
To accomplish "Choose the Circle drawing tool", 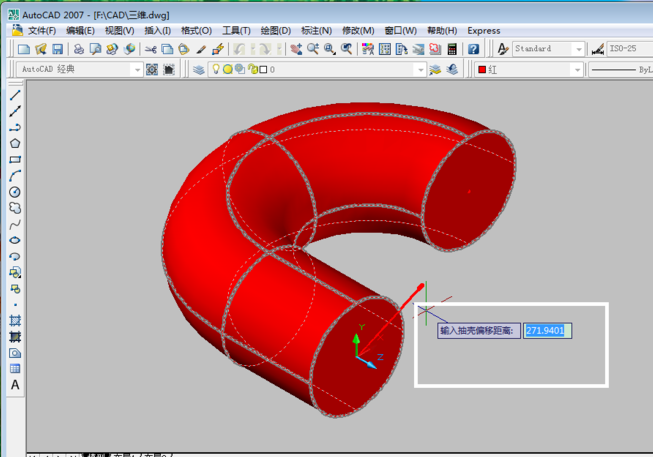I will (x=15, y=192).
